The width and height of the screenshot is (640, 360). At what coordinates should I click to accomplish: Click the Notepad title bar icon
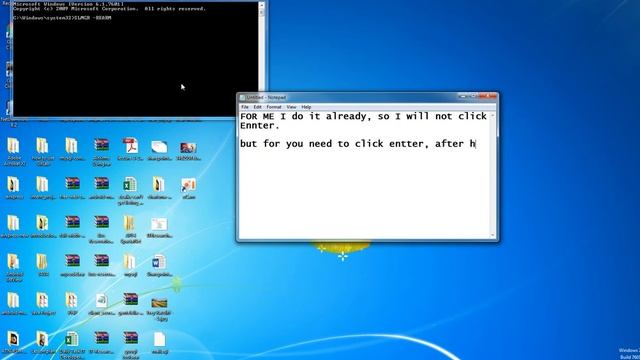tap(242, 98)
